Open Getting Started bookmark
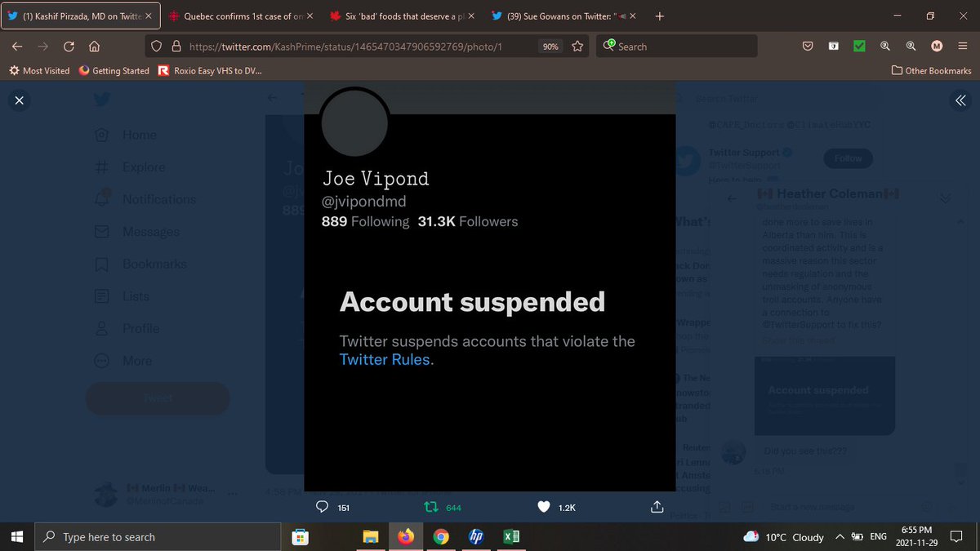Viewport: 980px width, 551px height. pyautogui.click(x=114, y=71)
